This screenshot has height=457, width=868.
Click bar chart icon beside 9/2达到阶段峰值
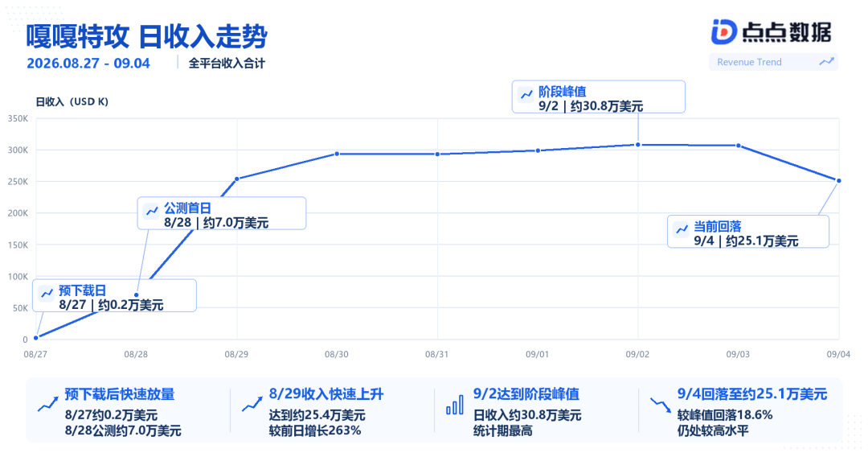click(455, 405)
